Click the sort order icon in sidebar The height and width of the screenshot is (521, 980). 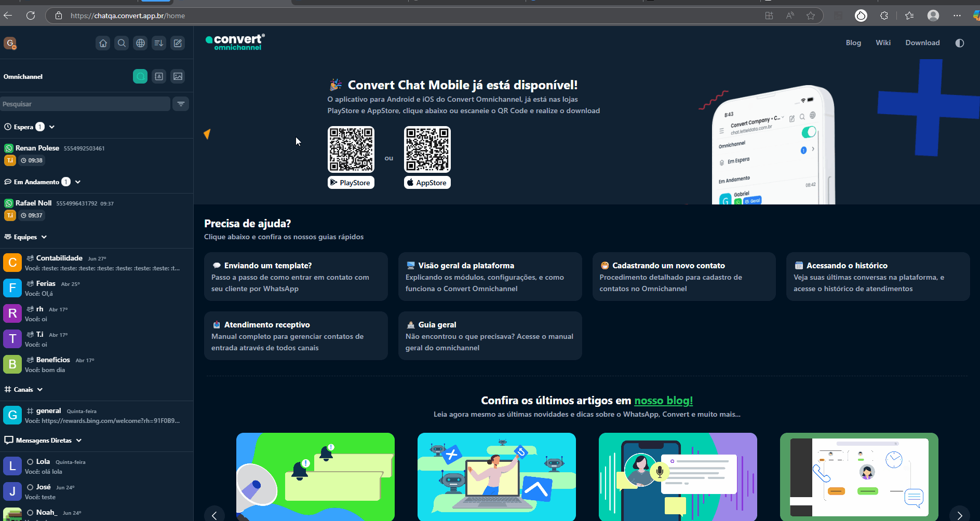159,43
